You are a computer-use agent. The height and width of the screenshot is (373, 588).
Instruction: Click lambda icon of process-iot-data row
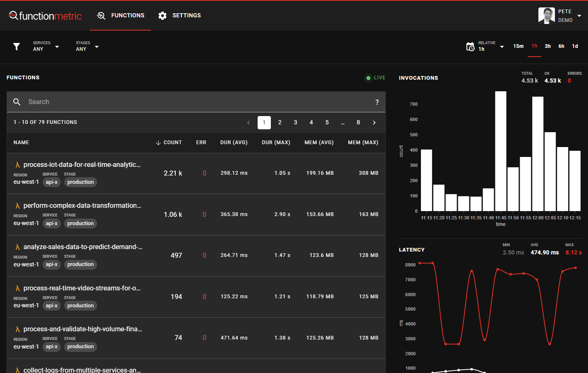[17, 165]
